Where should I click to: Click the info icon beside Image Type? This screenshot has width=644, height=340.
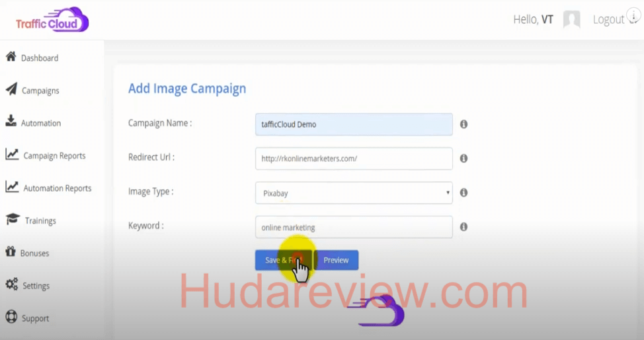pos(463,192)
